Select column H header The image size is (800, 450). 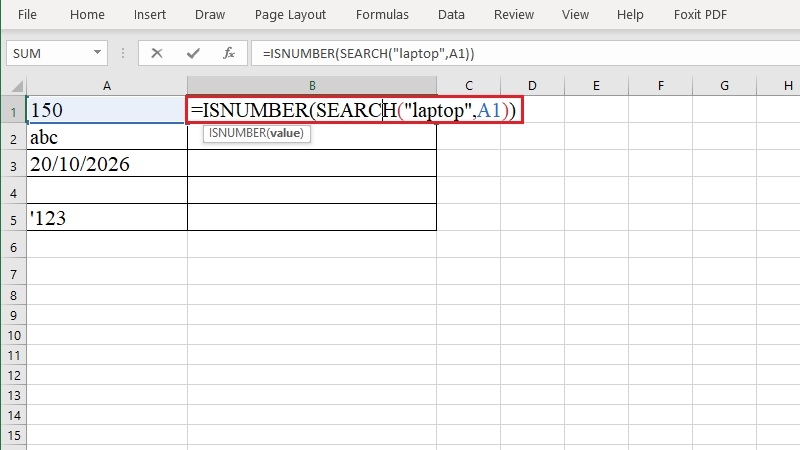[779, 86]
